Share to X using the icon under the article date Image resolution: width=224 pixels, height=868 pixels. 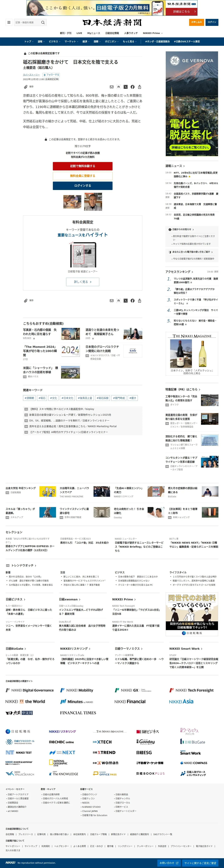[x=125, y=87]
